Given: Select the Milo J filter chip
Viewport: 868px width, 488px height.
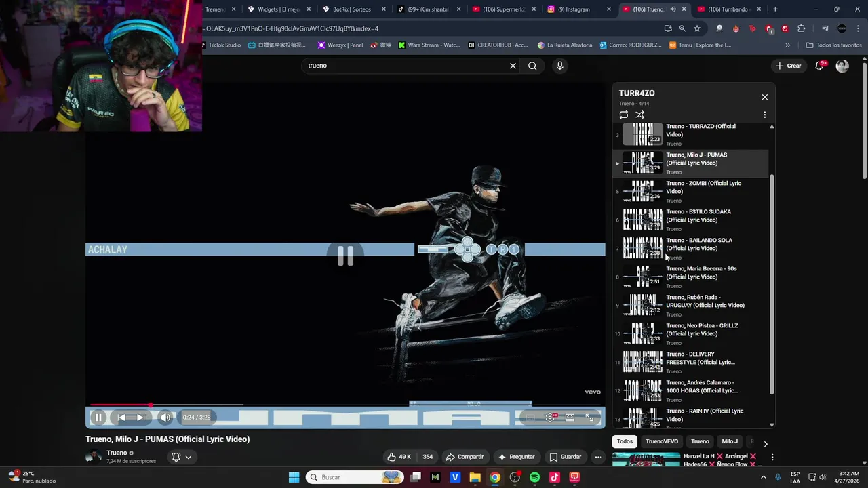Looking at the screenshot, I should click(730, 441).
